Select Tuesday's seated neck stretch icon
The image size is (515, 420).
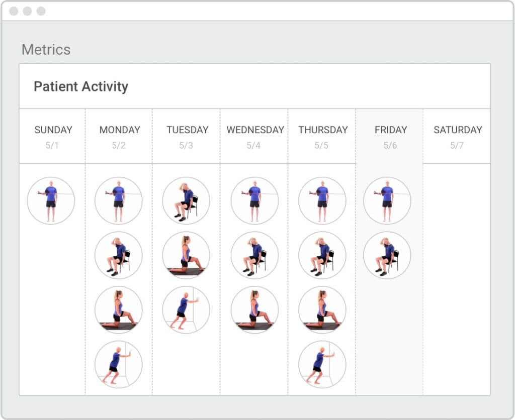[186, 200]
